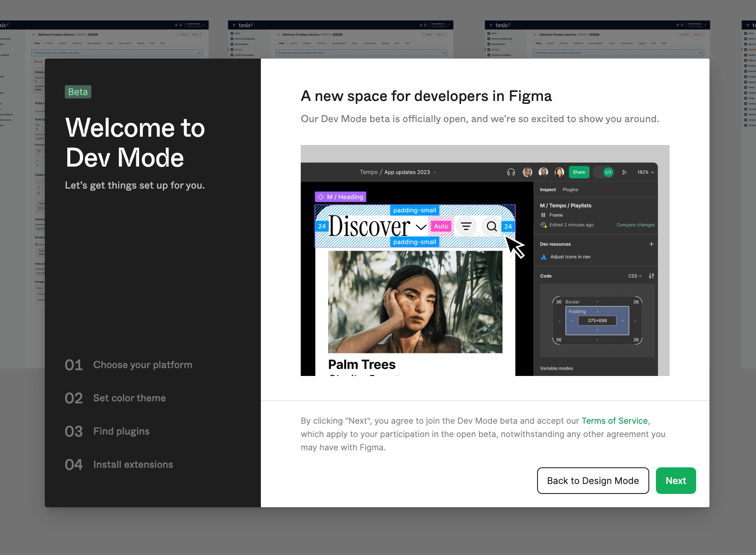Switch to the Inspect tab
This screenshot has width=756, height=555.
coord(547,190)
